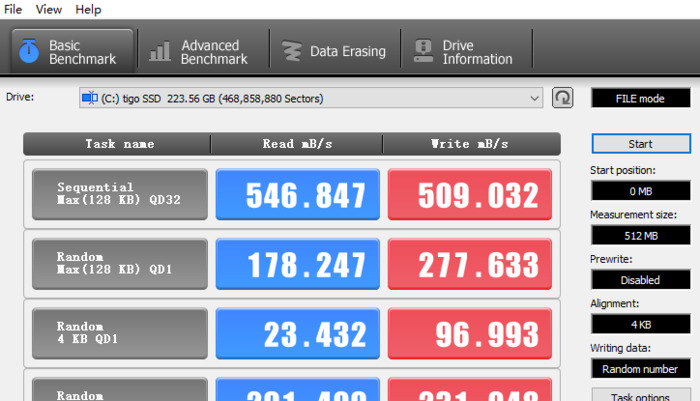Click the refresh drive list icon
The width and height of the screenshot is (700, 401).
tap(563, 98)
